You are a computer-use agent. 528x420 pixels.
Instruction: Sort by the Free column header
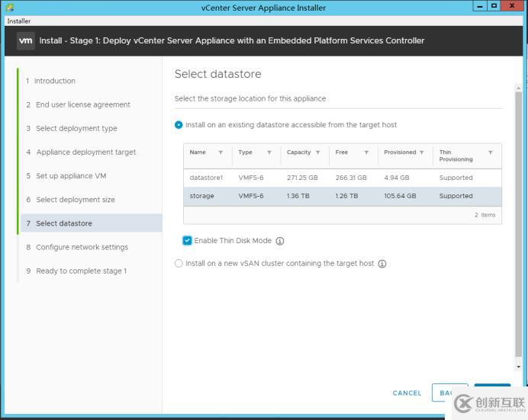click(342, 152)
